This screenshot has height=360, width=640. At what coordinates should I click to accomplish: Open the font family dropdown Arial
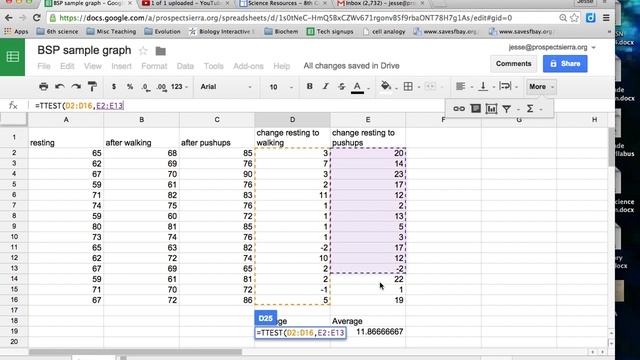[x=226, y=87]
